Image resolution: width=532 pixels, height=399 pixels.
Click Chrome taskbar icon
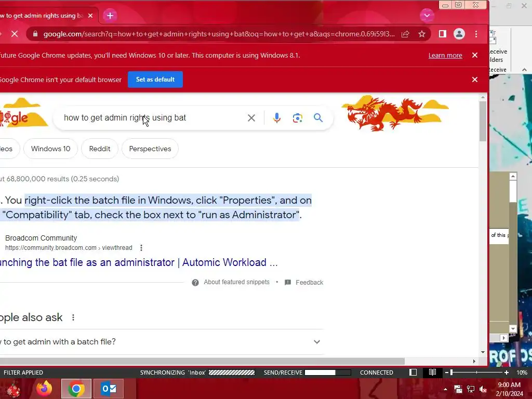76,389
